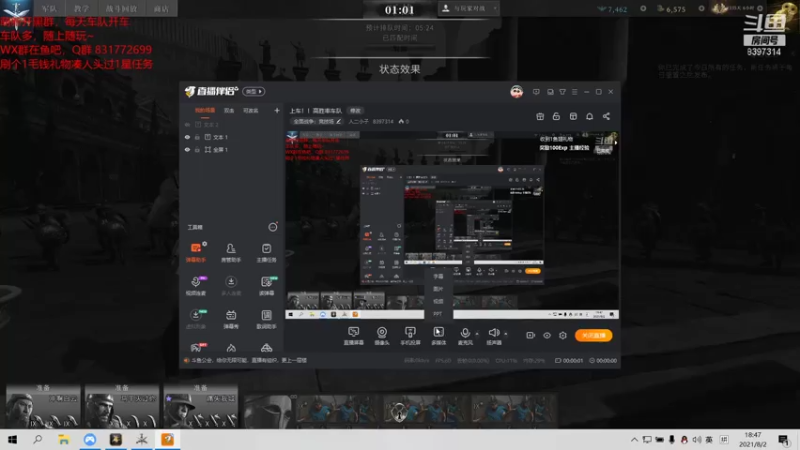Add phone screen casting source
This screenshot has width=800, height=450.
coord(410,336)
